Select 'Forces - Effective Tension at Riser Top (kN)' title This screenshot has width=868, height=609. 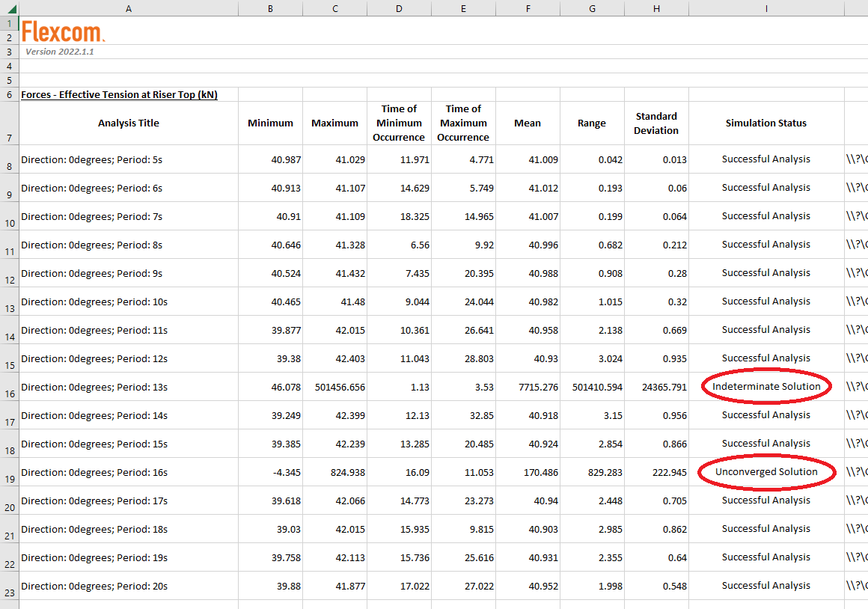119,95
